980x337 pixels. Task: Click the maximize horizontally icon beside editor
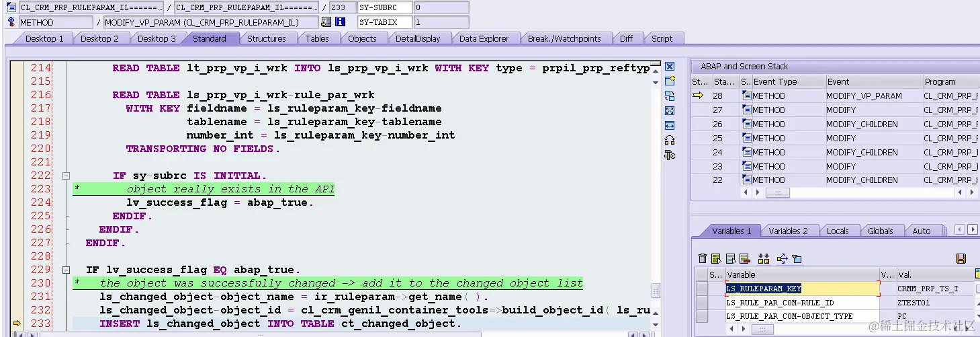670,126
